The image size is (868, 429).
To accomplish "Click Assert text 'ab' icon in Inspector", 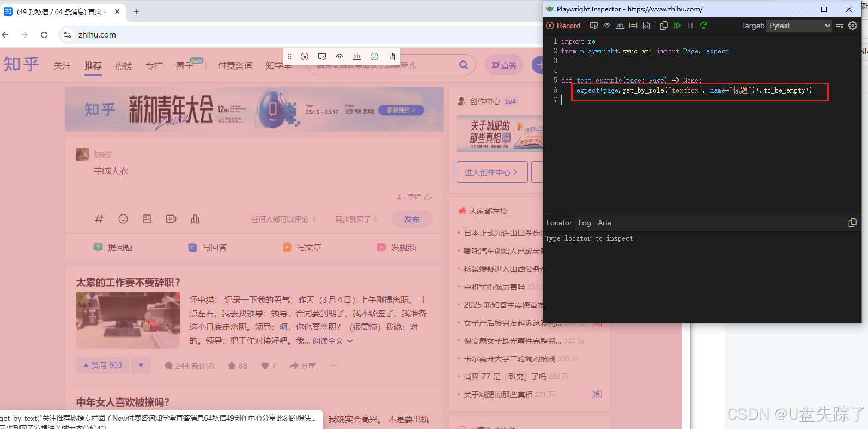I will pos(620,26).
